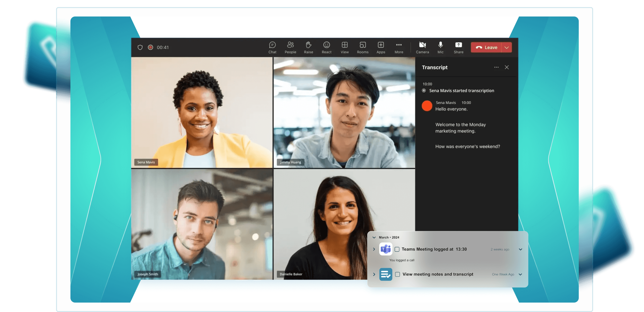The image size is (644, 312).
Task: Click the meeting notes task icon
Action: [x=386, y=274]
